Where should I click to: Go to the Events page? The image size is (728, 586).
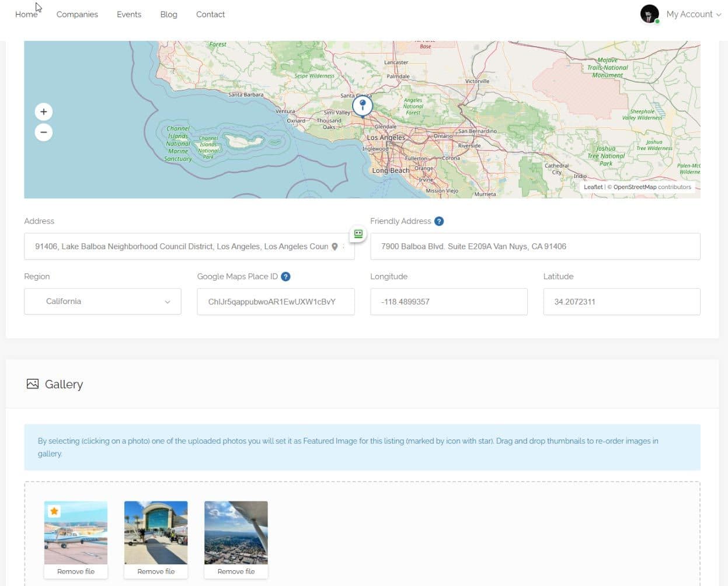(128, 15)
